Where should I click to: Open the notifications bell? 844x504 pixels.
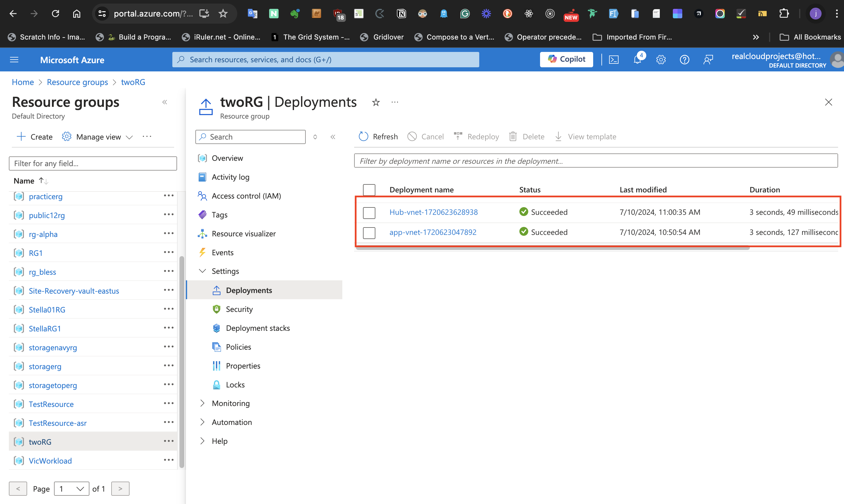tap(637, 60)
